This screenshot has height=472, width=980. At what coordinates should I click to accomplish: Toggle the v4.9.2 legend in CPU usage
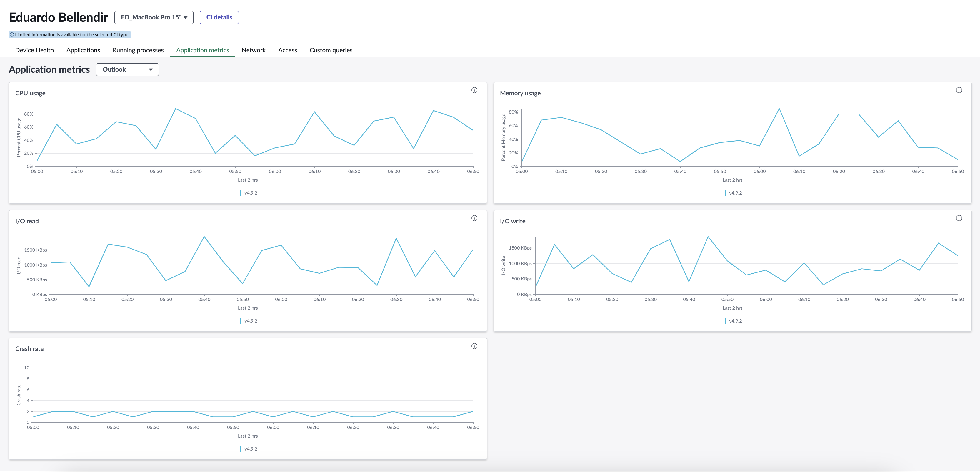249,193
